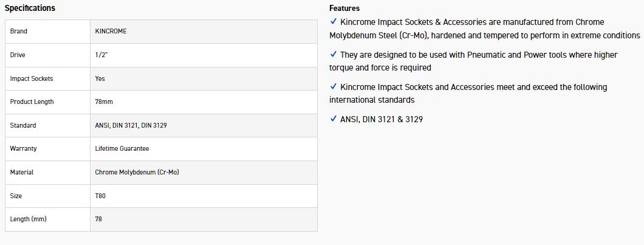Select the KINCROME brand value
The width and height of the screenshot is (644, 245).
pyautogui.click(x=111, y=31)
